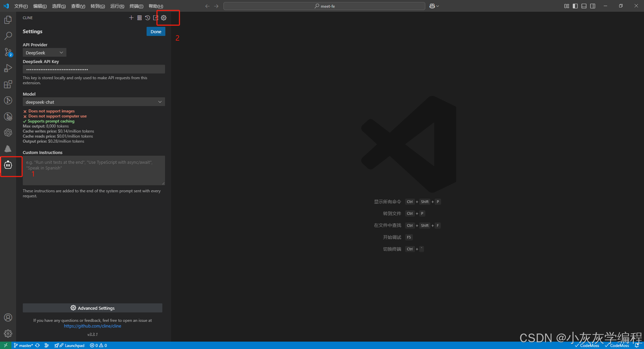Open the Explorer view in activity bar
Viewport: 644px width, 349px height.
point(8,20)
